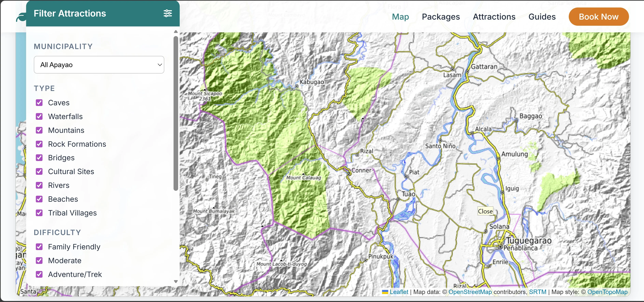Uncheck the Adventure/Trek difficulty option
The width and height of the screenshot is (644, 302).
(39, 274)
